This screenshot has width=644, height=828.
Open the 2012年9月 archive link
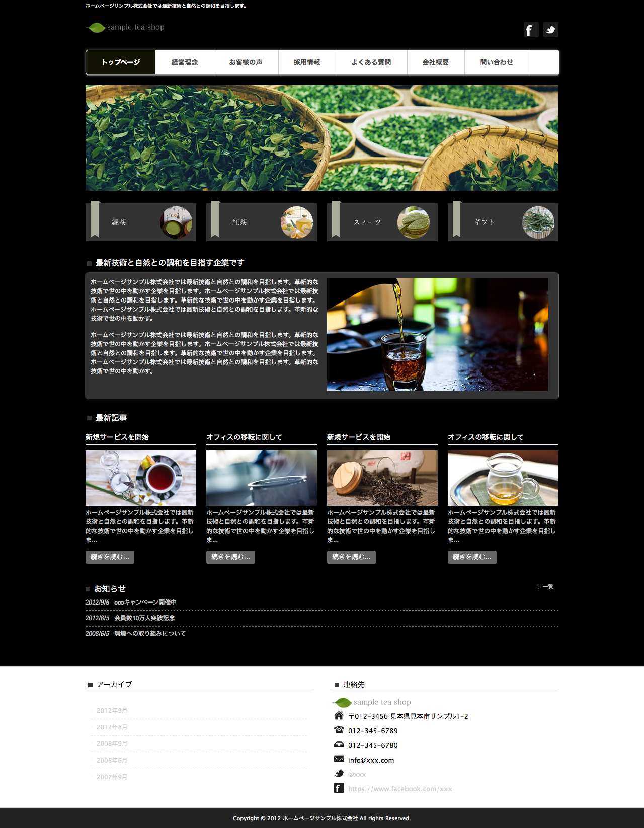(112, 711)
